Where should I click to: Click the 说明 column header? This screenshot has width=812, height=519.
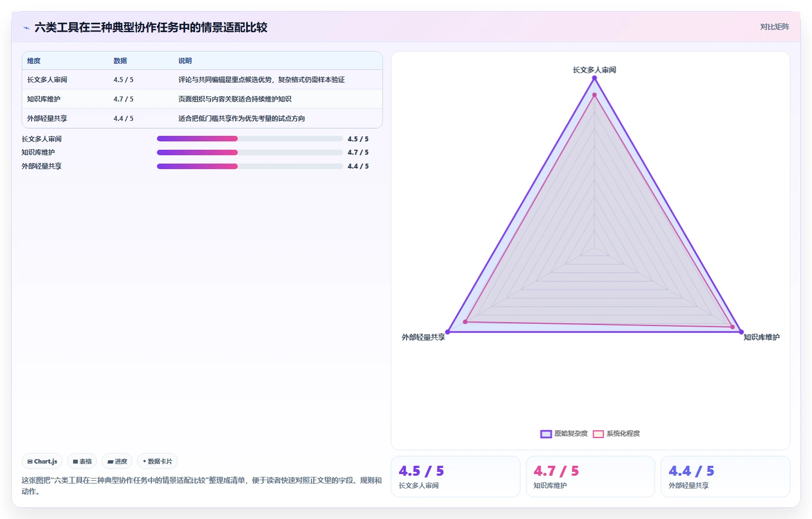[185, 61]
